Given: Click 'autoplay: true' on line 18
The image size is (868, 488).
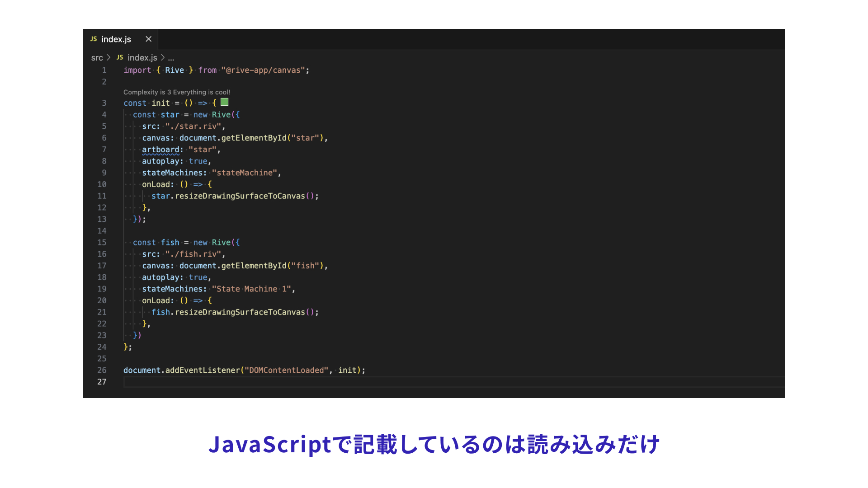Looking at the screenshot, I should click(175, 277).
